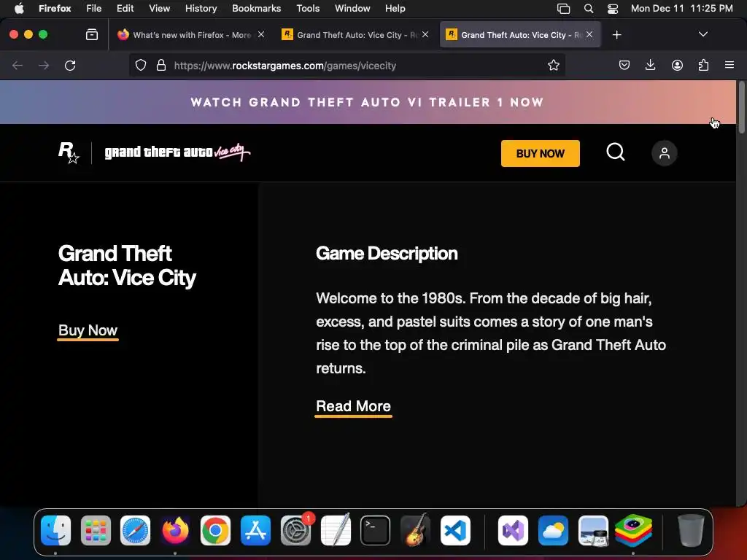
Task: Click the date and time in menu bar
Action: (x=682, y=8)
